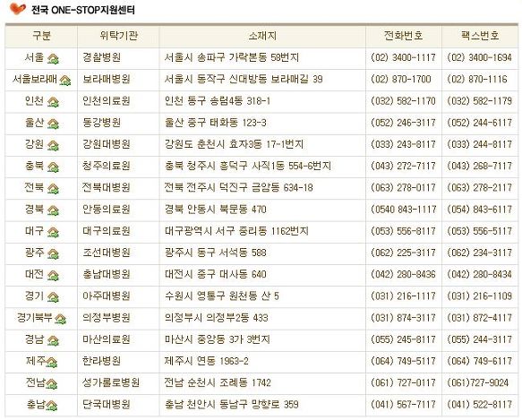Click the home icon beside 전북

pos(53,189)
